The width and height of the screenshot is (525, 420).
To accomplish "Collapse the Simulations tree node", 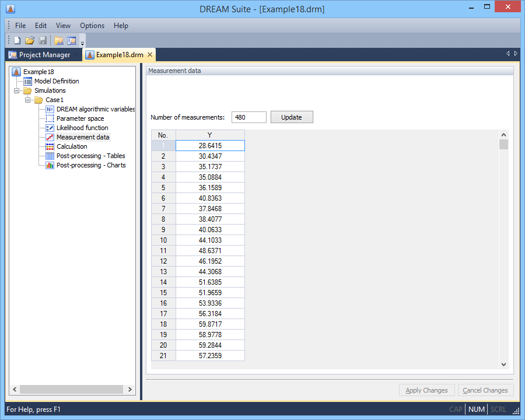I will coord(16,90).
